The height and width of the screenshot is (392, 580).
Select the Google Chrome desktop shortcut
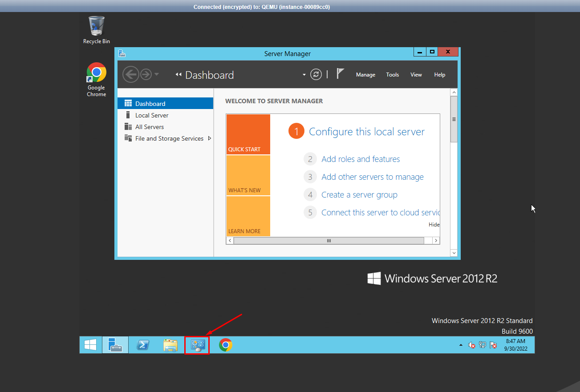[x=97, y=80]
